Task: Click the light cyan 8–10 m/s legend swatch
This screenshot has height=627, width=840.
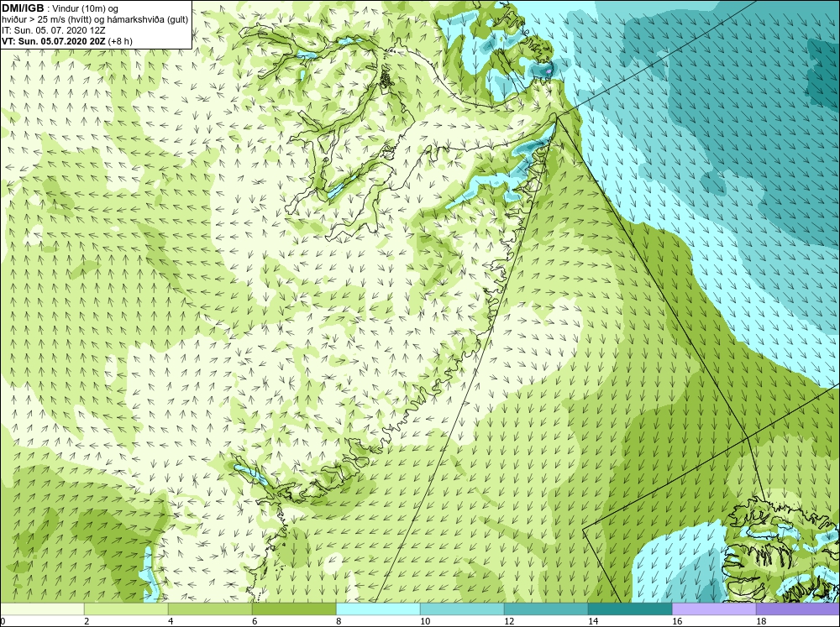Action: coord(378,609)
